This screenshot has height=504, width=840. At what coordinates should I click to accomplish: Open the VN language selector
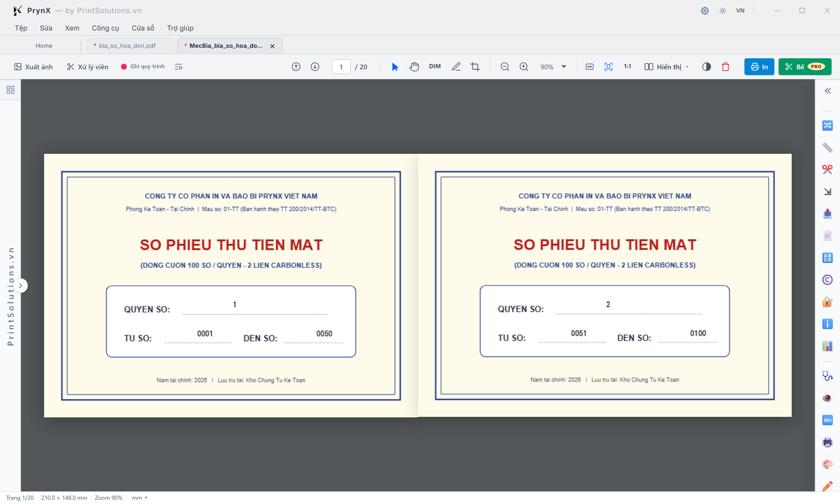[740, 10]
